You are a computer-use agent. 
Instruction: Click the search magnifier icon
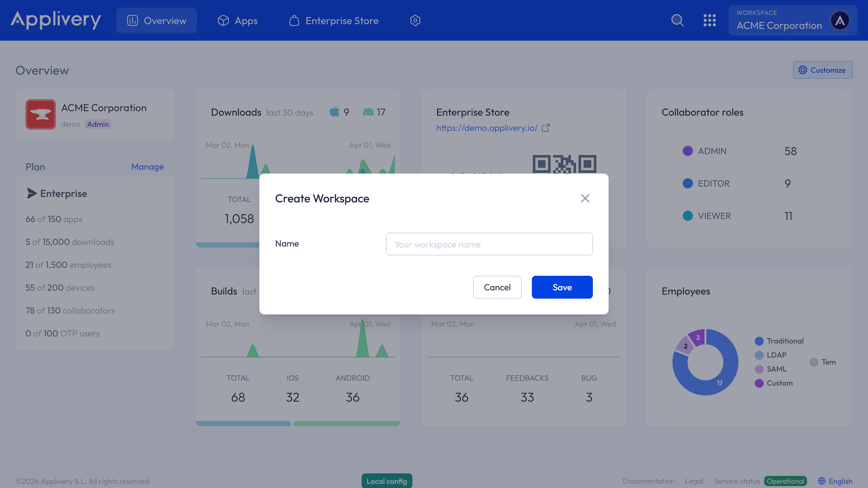[677, 20]
